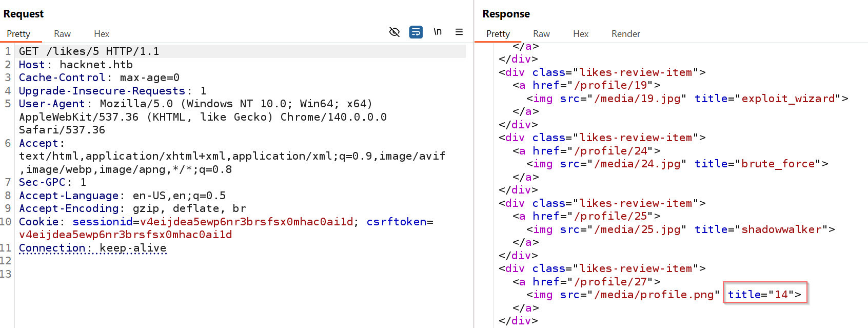The width and height of the screenshot is (868, 328).
Task: Click the highlighted title="14" attribute
Action: tap(764, 294)
